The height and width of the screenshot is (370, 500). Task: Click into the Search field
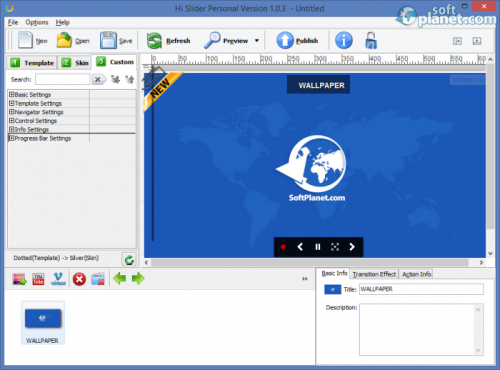(x=63, y=79)
